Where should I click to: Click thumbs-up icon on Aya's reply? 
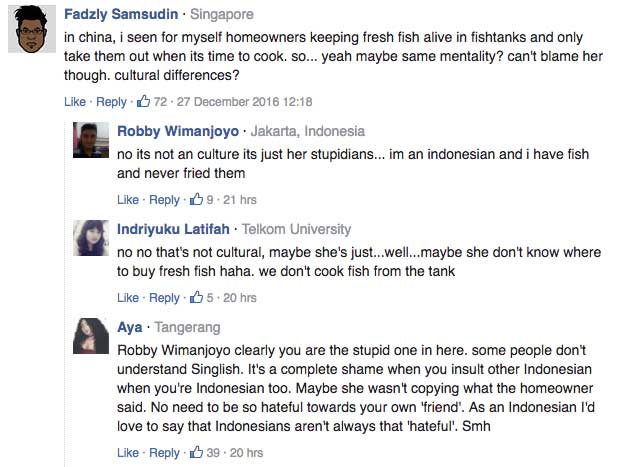196,452
